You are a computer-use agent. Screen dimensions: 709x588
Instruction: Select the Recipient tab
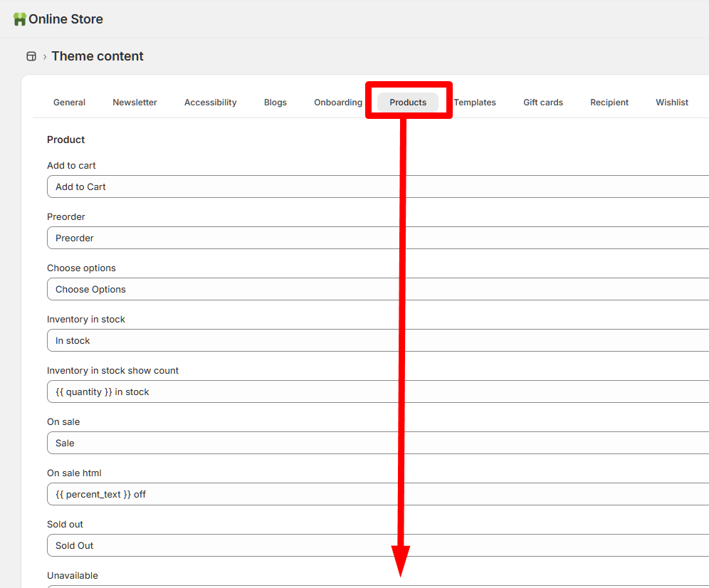[x=609, y=103]
